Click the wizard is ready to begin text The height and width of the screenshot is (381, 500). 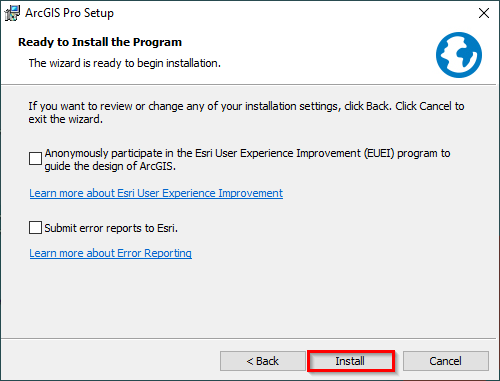click(x=125, y=63)
